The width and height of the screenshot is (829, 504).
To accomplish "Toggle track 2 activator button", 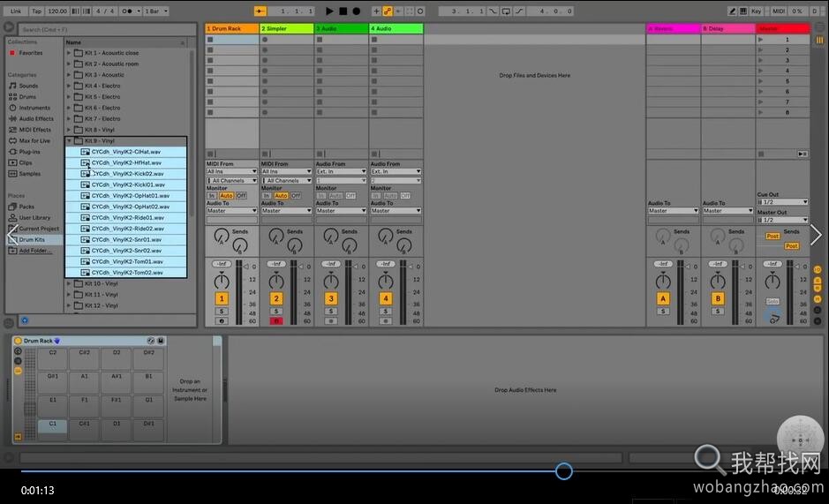I will tap(276, 298).
